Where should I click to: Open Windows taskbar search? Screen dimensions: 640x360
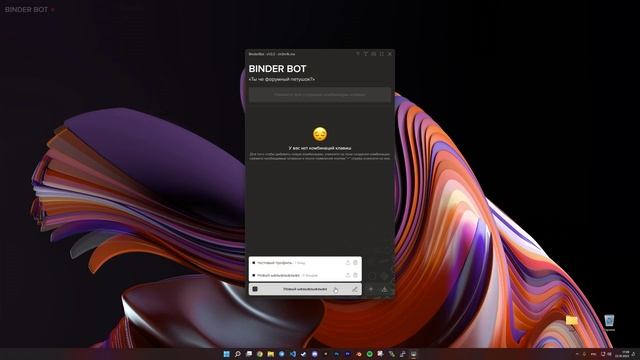[238, 354]
